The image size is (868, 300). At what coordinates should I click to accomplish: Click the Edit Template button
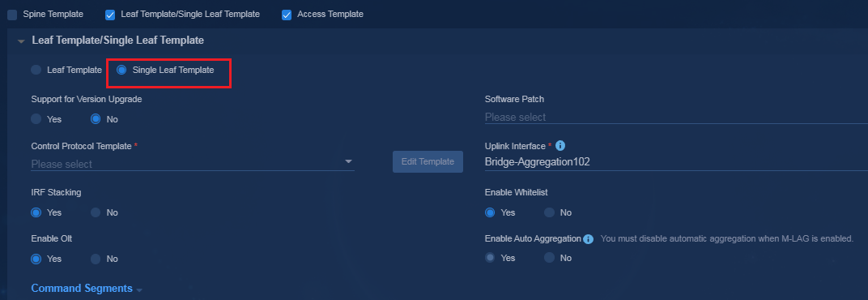point(428,161)
